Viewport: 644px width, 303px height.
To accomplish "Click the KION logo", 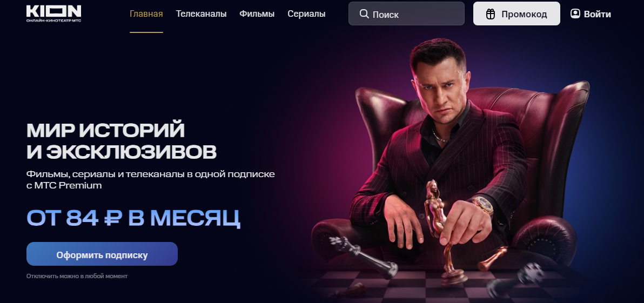I will (x=54, y=14).
